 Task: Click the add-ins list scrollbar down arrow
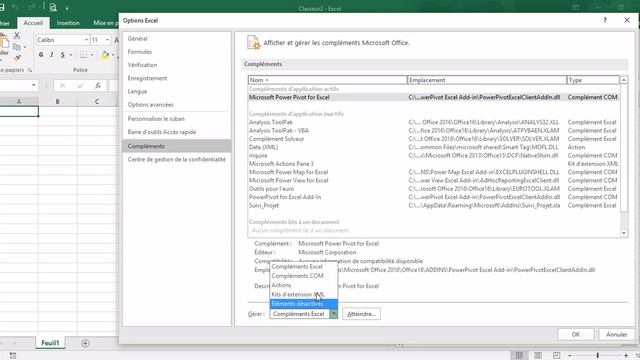coord(624,233)
